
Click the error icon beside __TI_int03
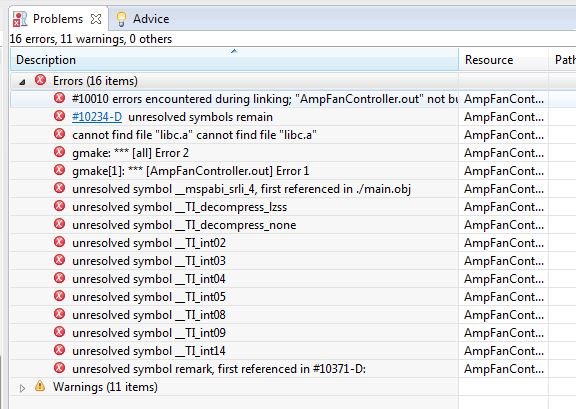pyautogui.click(x=59, y=260)
